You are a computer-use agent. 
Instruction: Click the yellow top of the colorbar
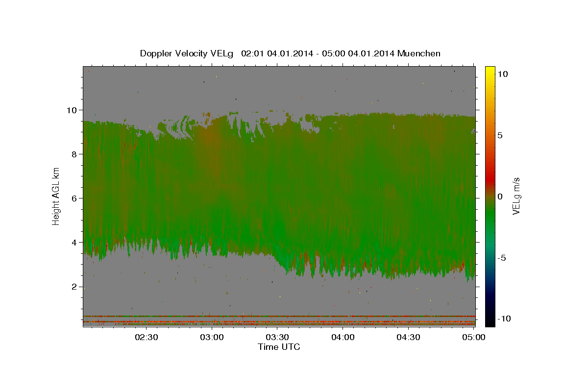pyautogui.click(x=490, y=70)
